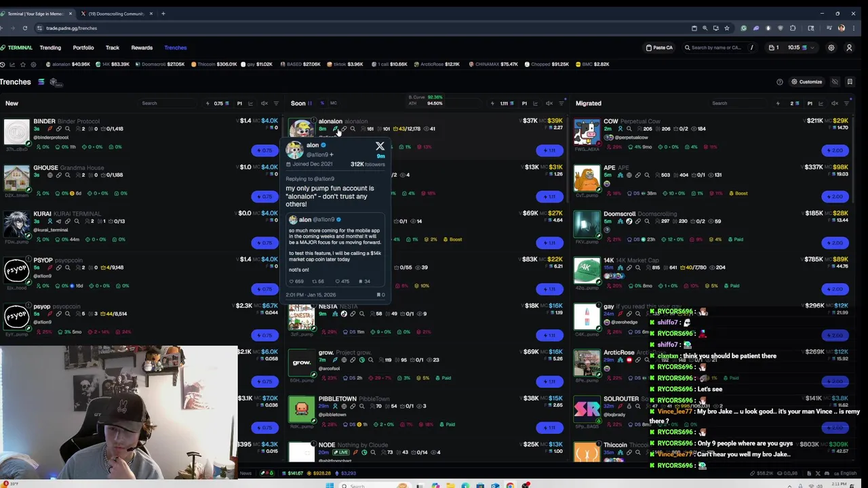Click the Telegram icon on KURAI row

tap(58, 221)
